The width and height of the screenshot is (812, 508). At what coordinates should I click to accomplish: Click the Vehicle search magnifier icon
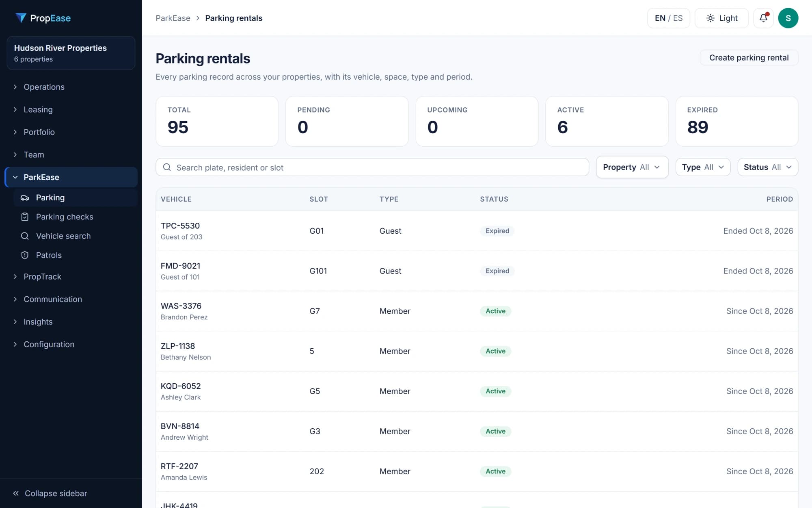click(x=25, y=236)
